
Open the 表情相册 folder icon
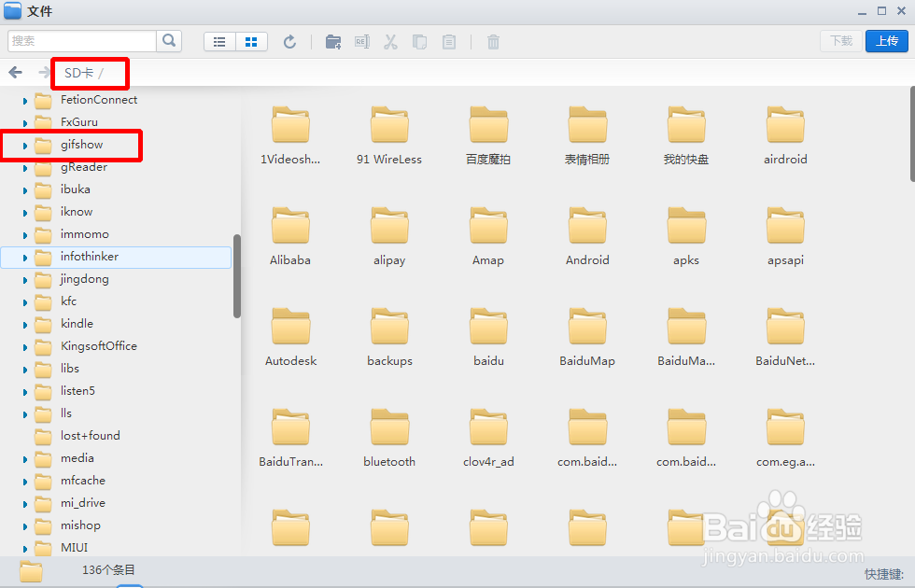(x=587, y=124)
